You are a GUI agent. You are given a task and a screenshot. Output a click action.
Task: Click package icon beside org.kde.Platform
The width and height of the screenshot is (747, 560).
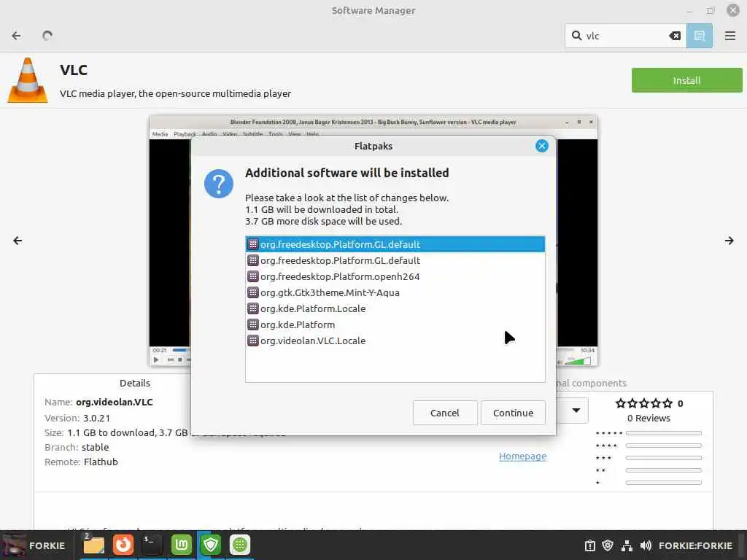253,324
